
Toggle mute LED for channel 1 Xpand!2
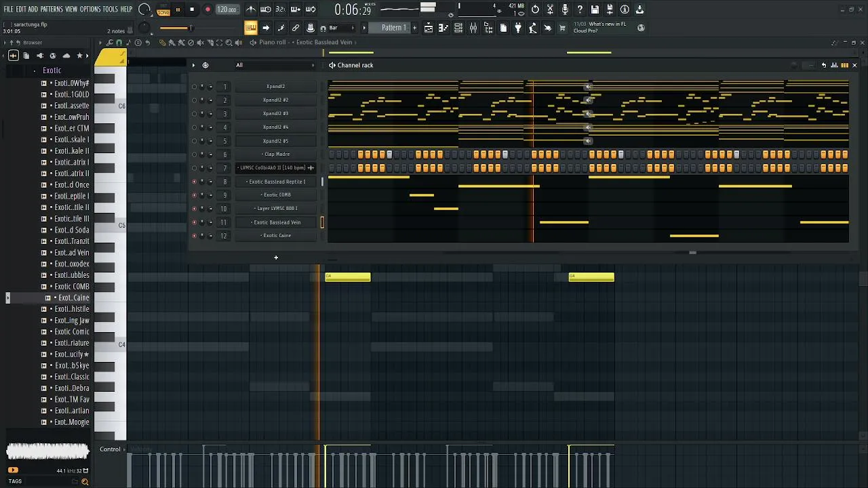pos(195,87)
